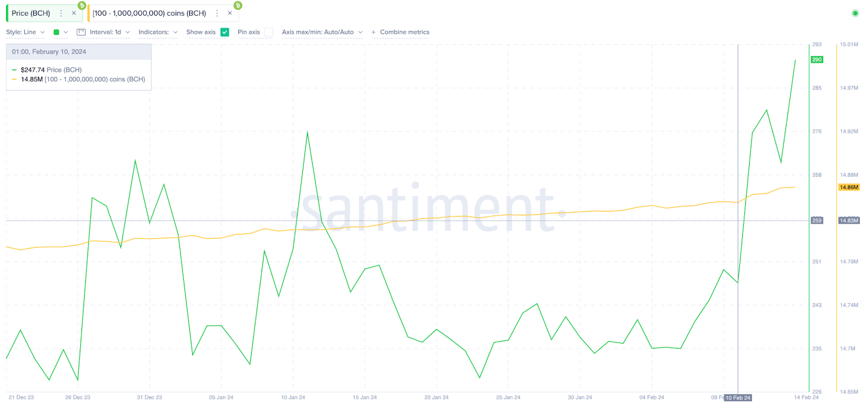
Task: Click the 14.86M yellow axis label
Action: tap(849, 187)
